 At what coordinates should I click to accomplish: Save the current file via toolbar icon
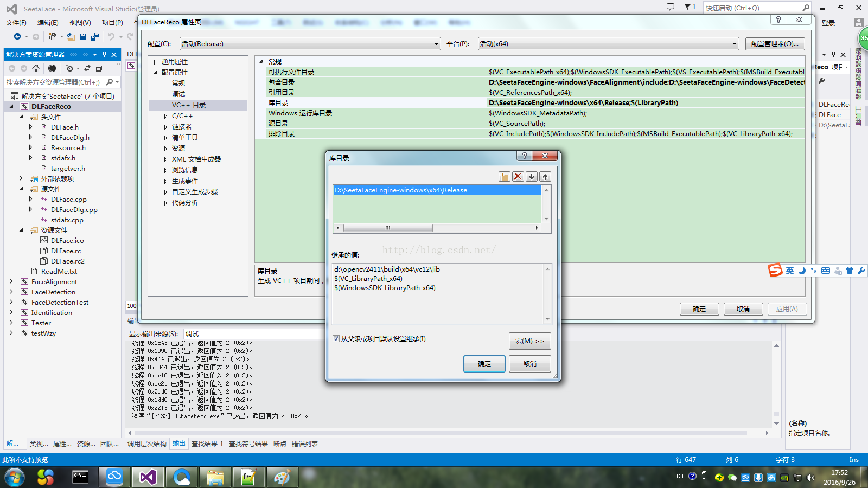pyautogui.click(x=83, y=36)
